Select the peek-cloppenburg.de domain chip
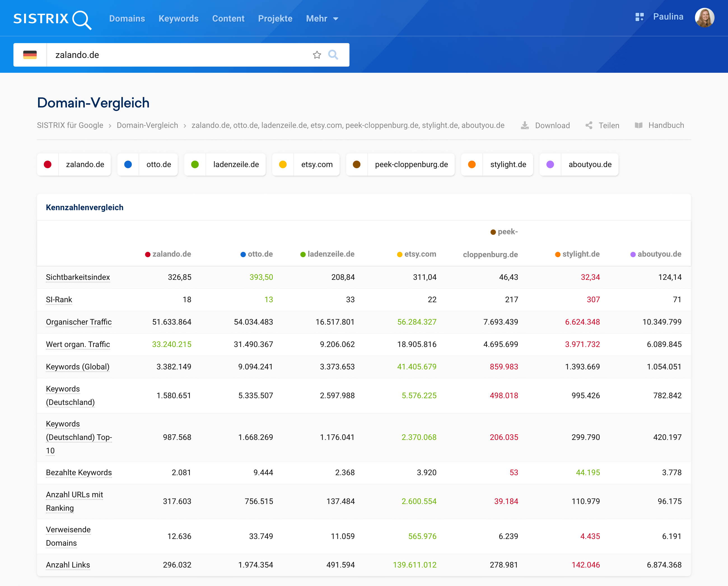The width and height of the screenshot is (728, 586). [x=411, y=164]
